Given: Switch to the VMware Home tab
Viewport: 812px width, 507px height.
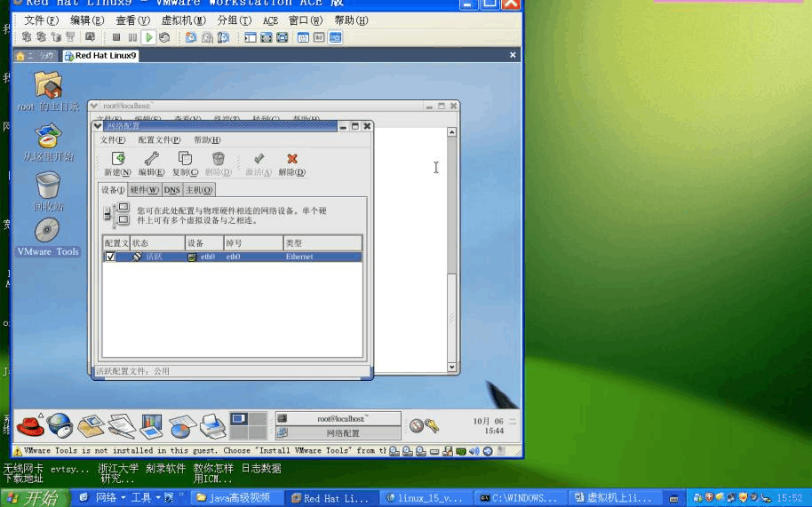Looking at the screenshot, I should tap(36, 55).
